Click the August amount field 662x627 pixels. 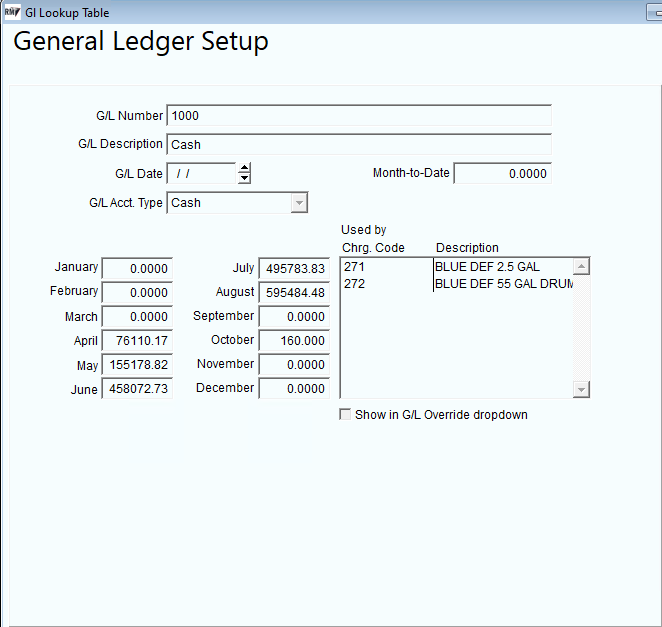pyautogui.click(x=294, y=292)
